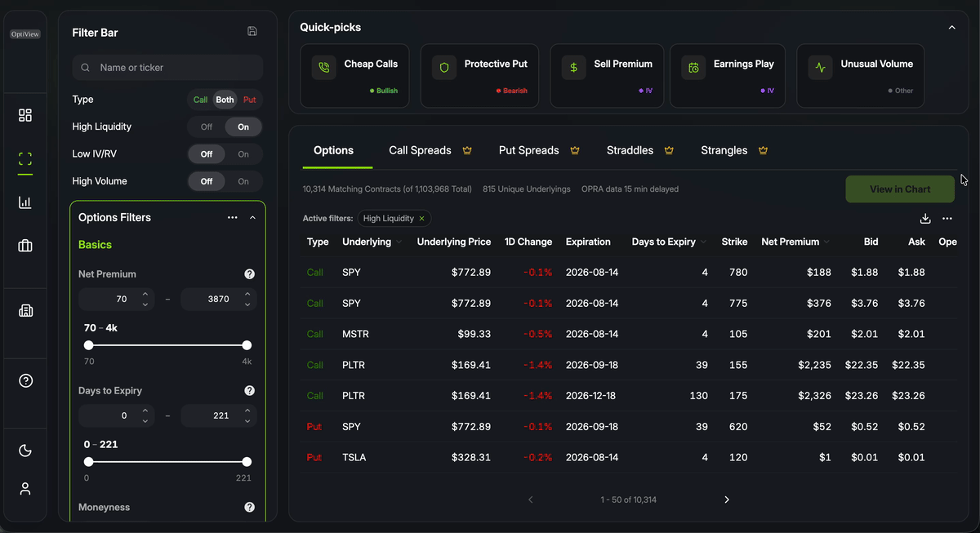
Task: Click Net Premium slider right handle
Action: [247, 345]
